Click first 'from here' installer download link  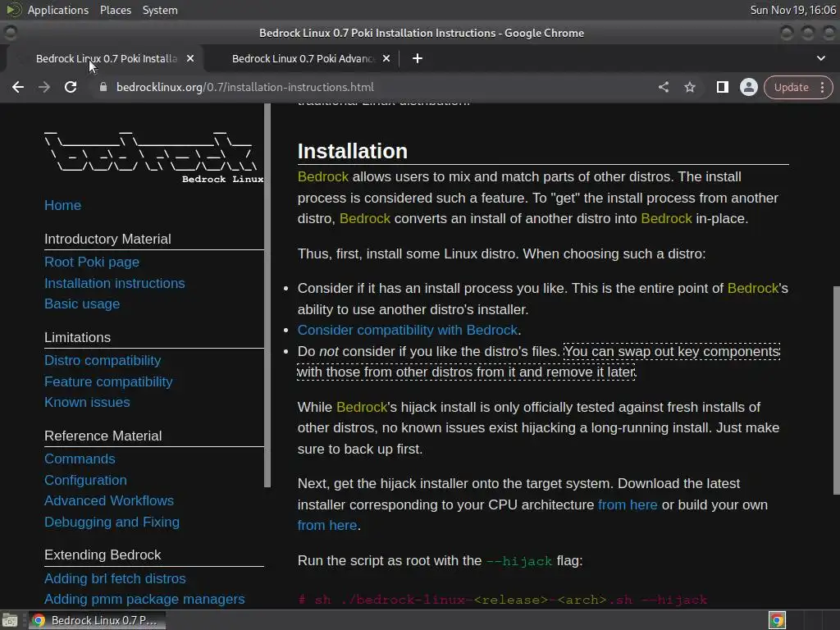point(628,504)
